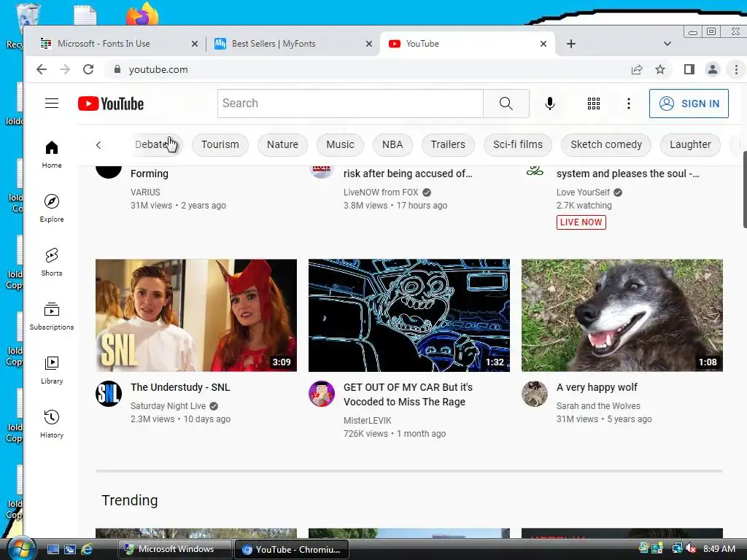The width and height of the screenshot is (747, 560).
Task: Select the Tourism category chip
Action: click(x=220, y=145)
